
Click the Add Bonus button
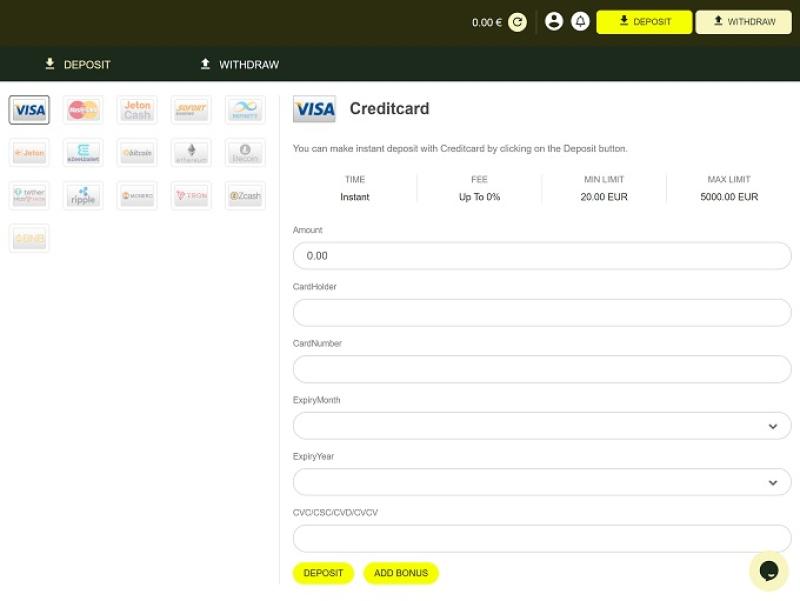pos(400,573)
